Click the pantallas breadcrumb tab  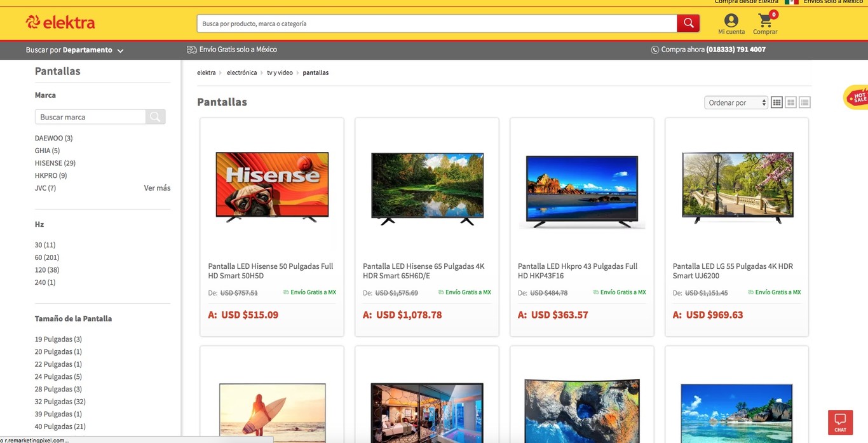[x=315, y=72]
